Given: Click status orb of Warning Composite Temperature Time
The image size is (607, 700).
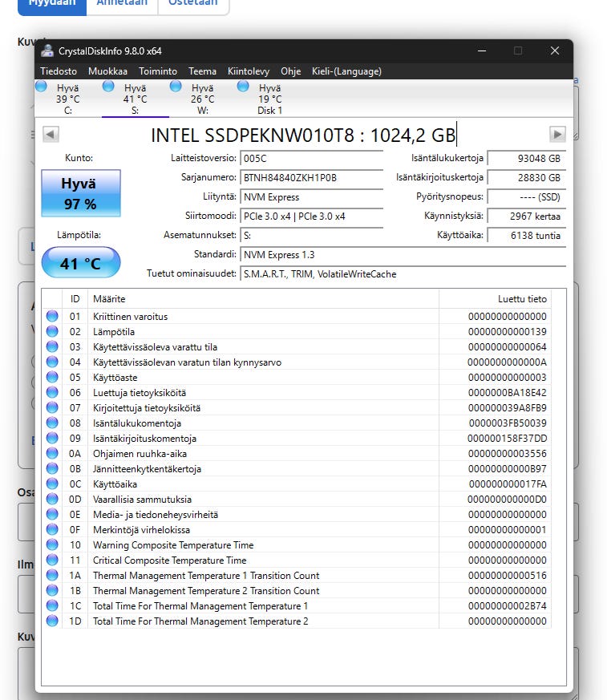Looking at the screenshot, I should tap(52, 544).
